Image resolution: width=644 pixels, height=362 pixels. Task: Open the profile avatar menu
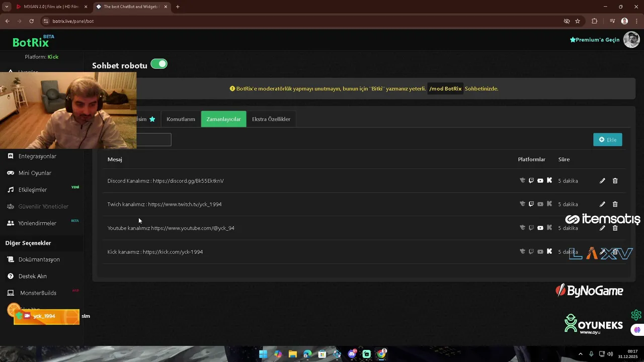pos(631,40)
